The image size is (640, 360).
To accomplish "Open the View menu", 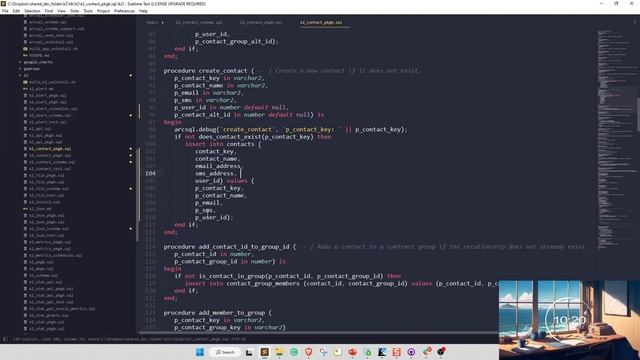I will tap(61, 11).
